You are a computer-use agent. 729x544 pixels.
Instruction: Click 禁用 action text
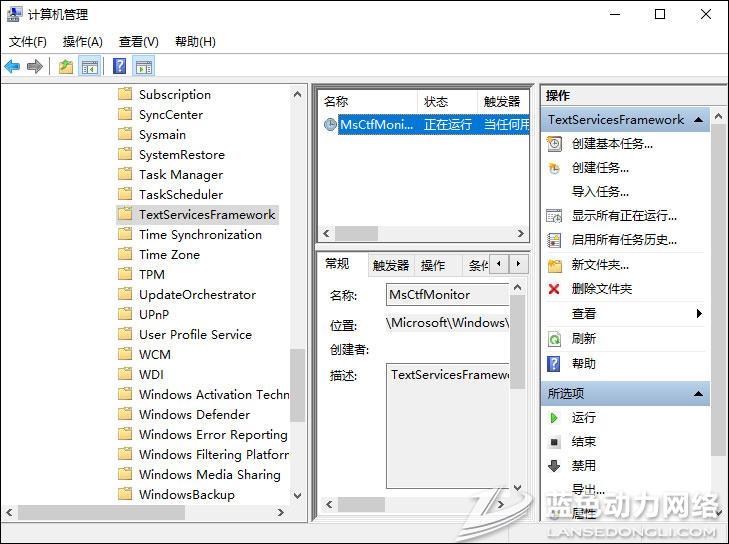point(583,465)
